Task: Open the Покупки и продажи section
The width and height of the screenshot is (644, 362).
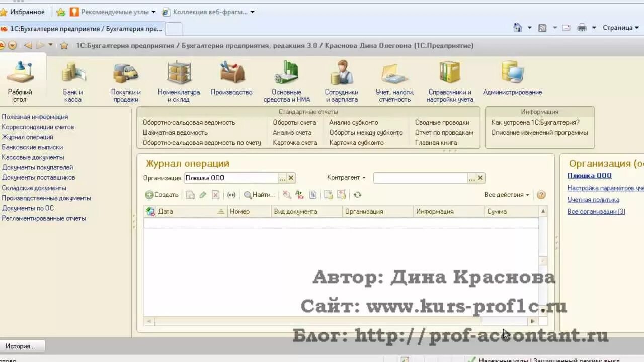Action: click(126, 81)
